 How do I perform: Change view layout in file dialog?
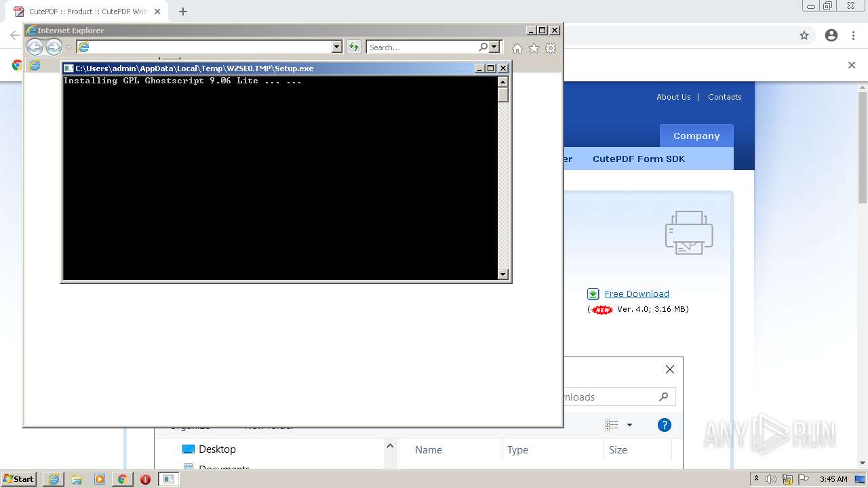612,425
